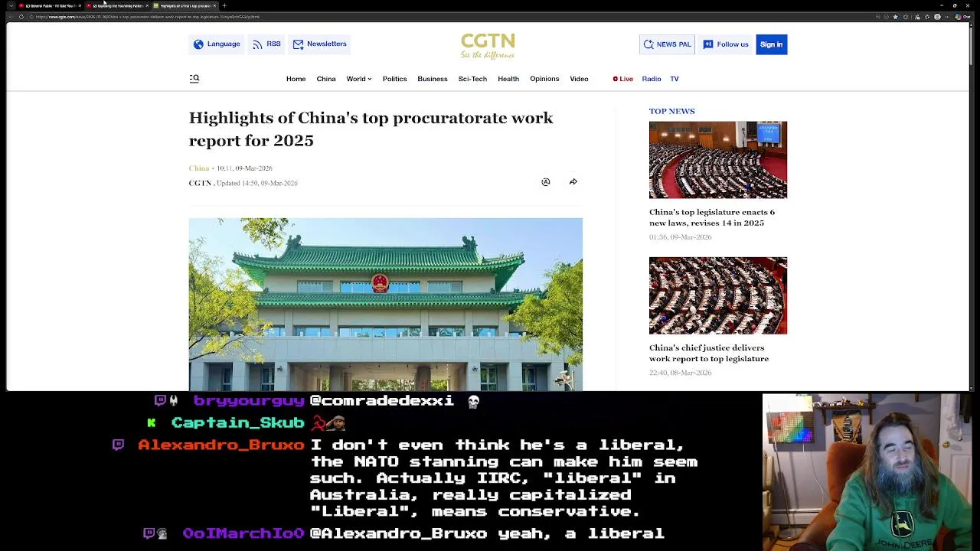Click username bryyourguy in chat overlay
Screen dimensions: 980x551
coord(249,400)
